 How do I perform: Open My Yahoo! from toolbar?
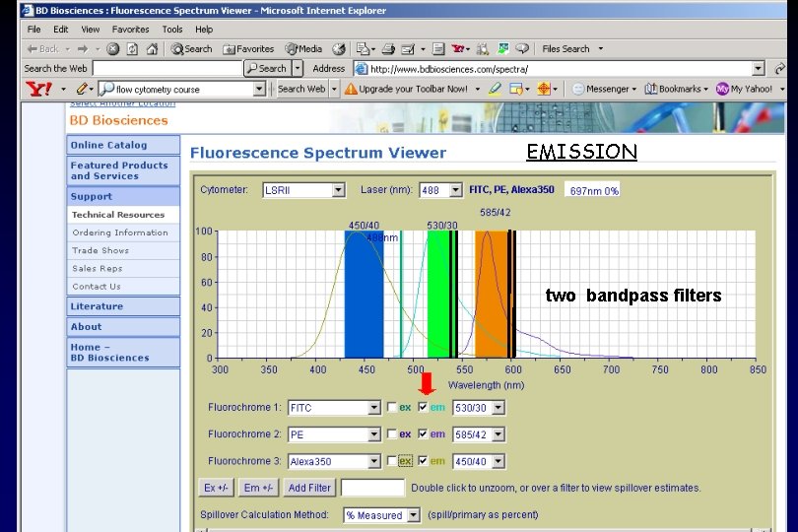pyautogui.click(x=745, y=89)
